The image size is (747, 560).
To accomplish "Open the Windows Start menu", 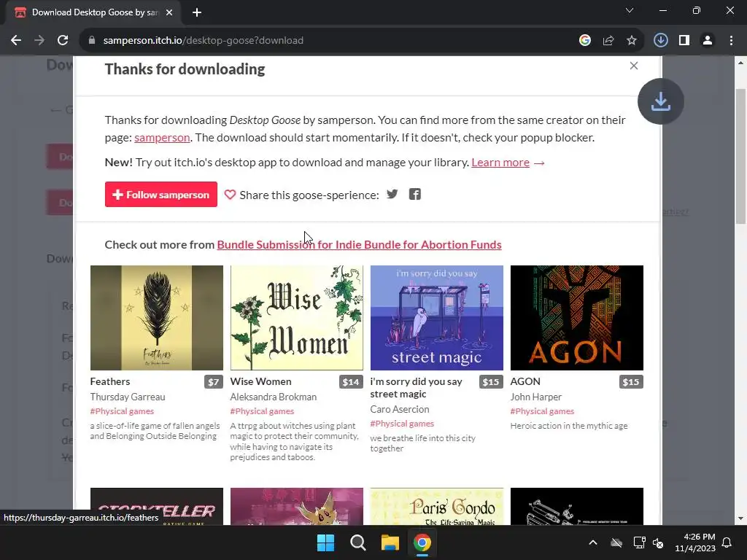I will pyautogui.click(x=326, y=542).
